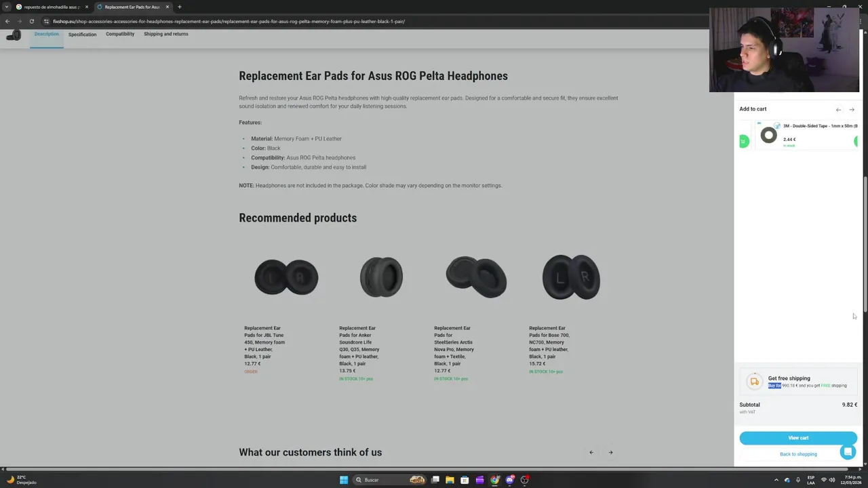Click the free shipping truck icon
This screenshot has height=488, width=868.
(x=754, y=382)
